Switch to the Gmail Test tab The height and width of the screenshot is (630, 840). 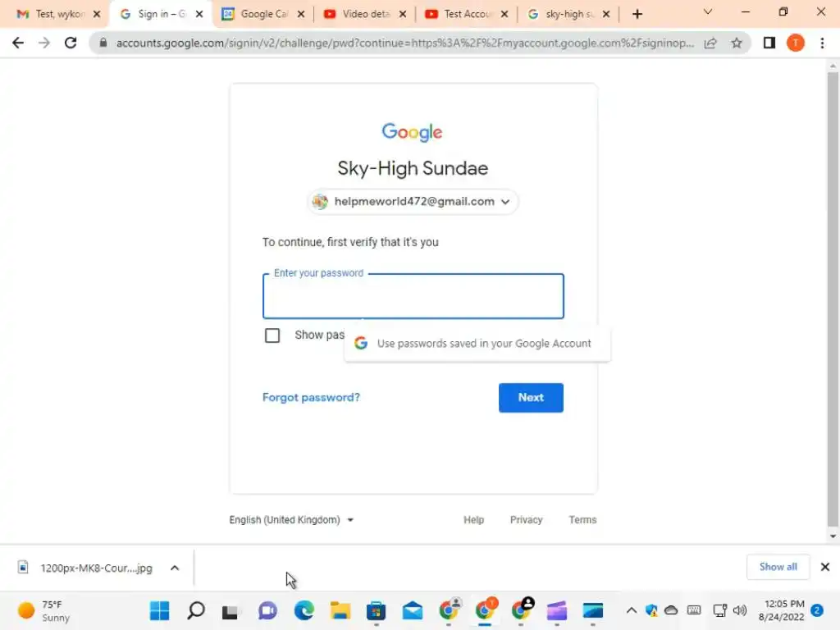58,14
